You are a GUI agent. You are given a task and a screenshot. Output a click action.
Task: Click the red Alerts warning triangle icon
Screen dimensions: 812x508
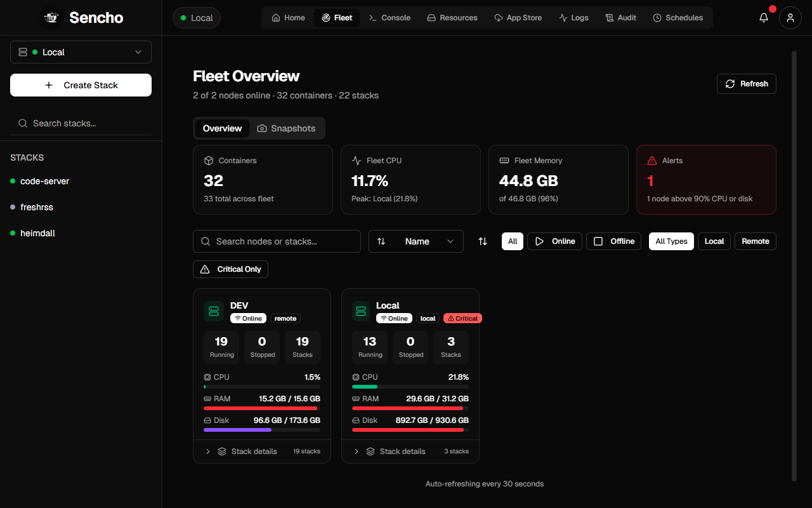click(652, 161)
